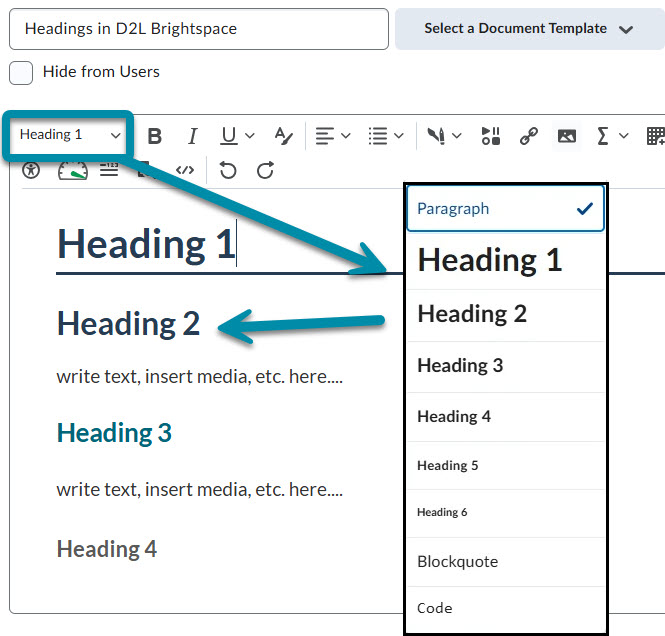665x636 pixels.
Task: Open the HTML source code editor
Action: tap(185, 170)
